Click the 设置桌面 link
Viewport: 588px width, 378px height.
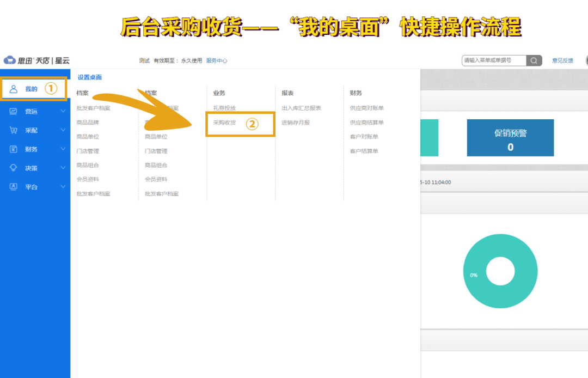[89, 78]
